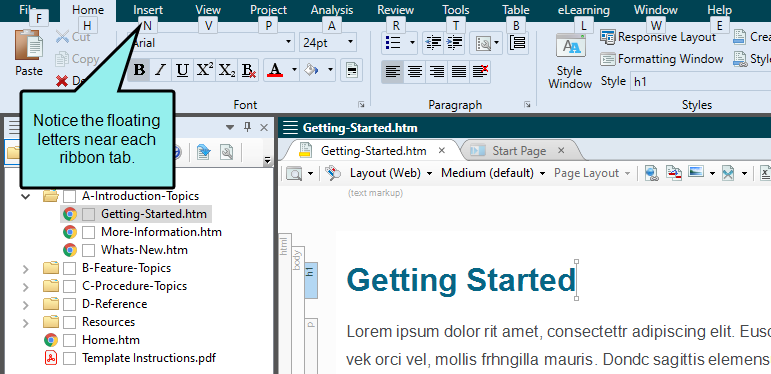The height and width of the screenshot is (374, 771).
Task: Click the preview magnifier icon in editor toolbar
Action: [294, 173]
